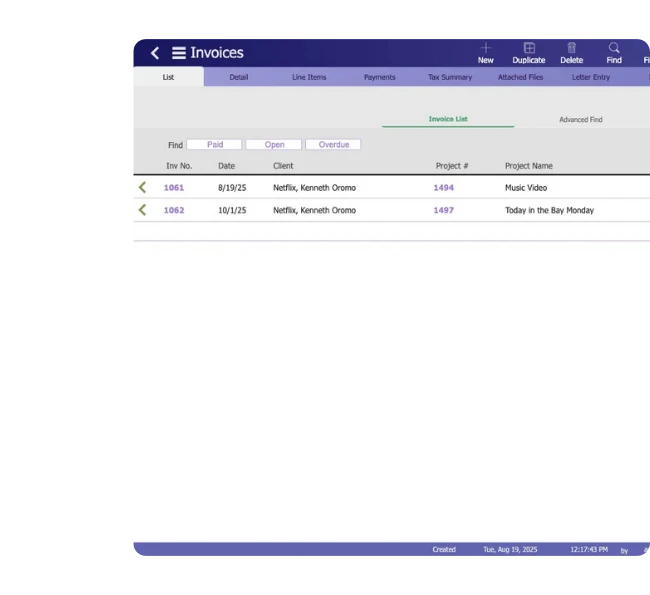Viewport: 650px width, 595px height.
Task: Open invoice number 1061 link
Action: click(174, 187)
